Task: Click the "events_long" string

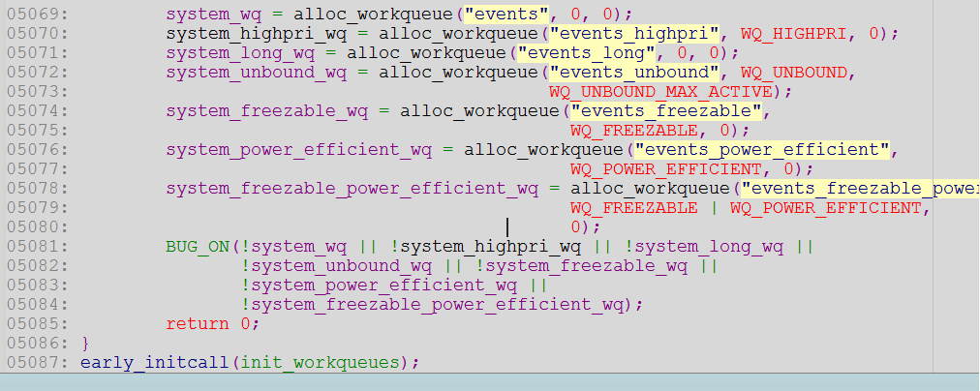Action: (586, 52)
